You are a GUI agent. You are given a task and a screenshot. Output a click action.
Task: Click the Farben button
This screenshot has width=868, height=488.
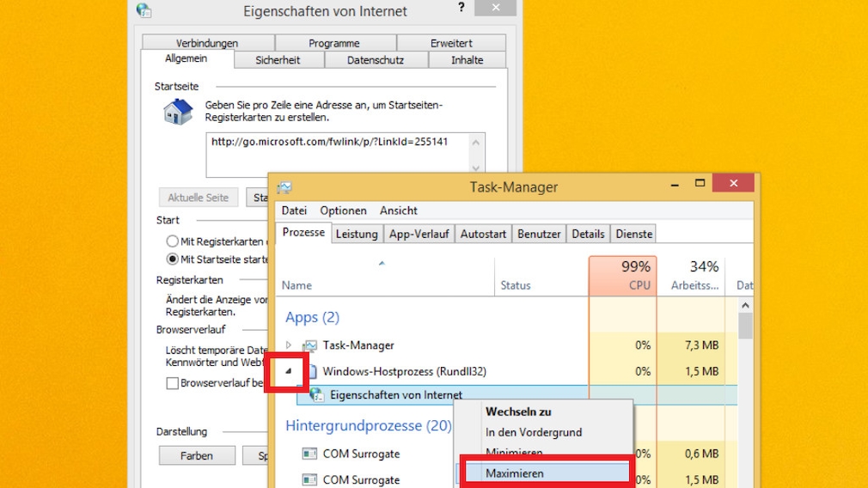[x=197, y=455]
